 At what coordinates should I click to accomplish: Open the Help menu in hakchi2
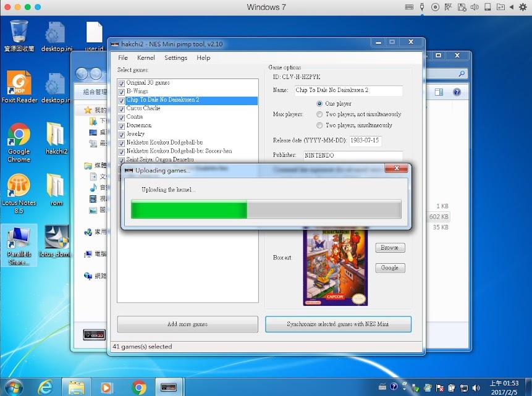(203, 57)
